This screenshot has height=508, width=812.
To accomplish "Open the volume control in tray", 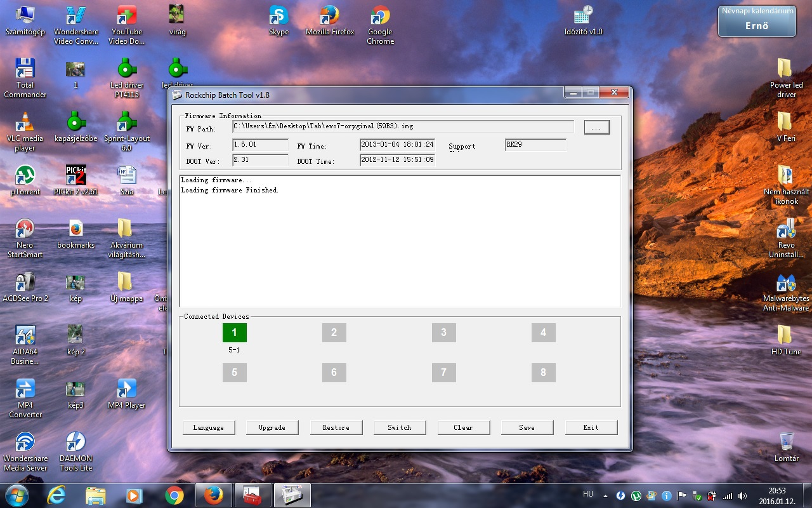I will coord(742,496).
